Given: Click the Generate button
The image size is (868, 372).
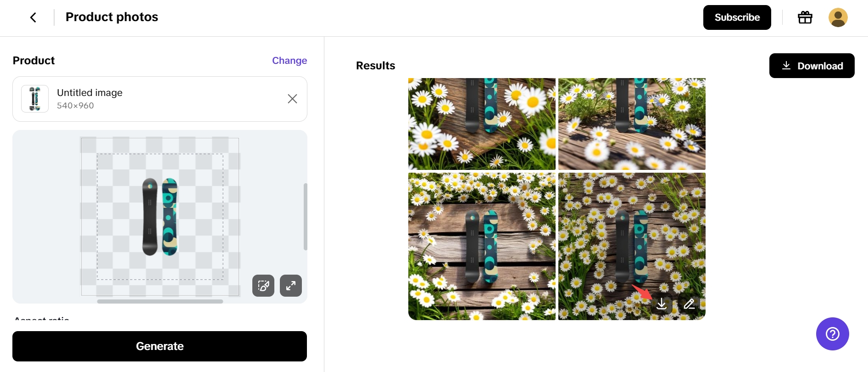Looking at the screenshot, I should pos(160,346).
